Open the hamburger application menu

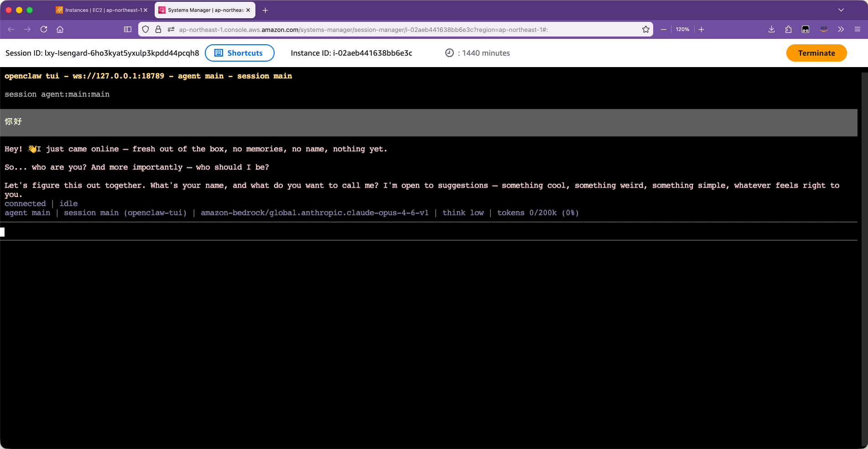click(857, 29)
